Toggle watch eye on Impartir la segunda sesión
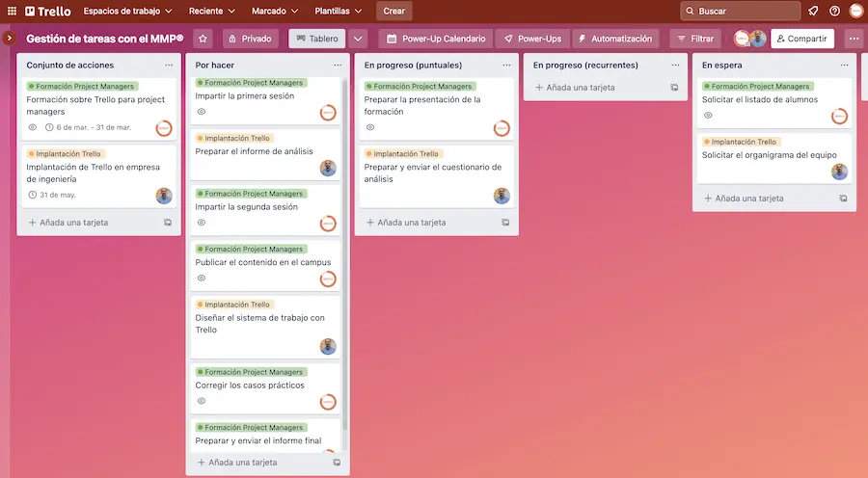This screenshot has height=478, width=868. [202, 223]
